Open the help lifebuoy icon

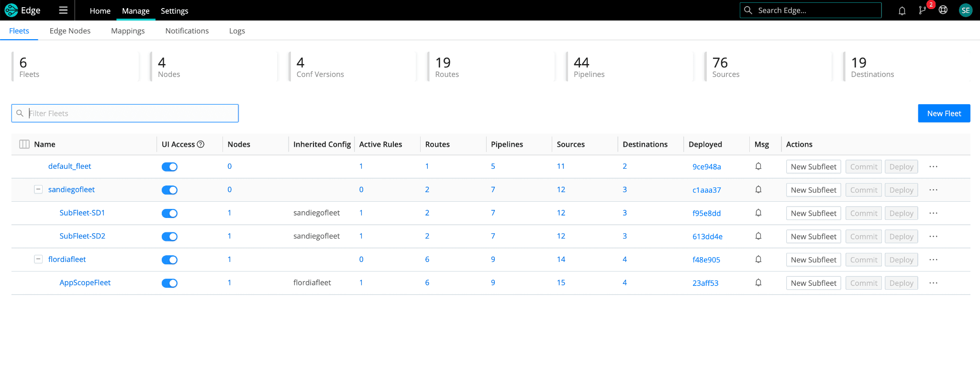[943, 10]
